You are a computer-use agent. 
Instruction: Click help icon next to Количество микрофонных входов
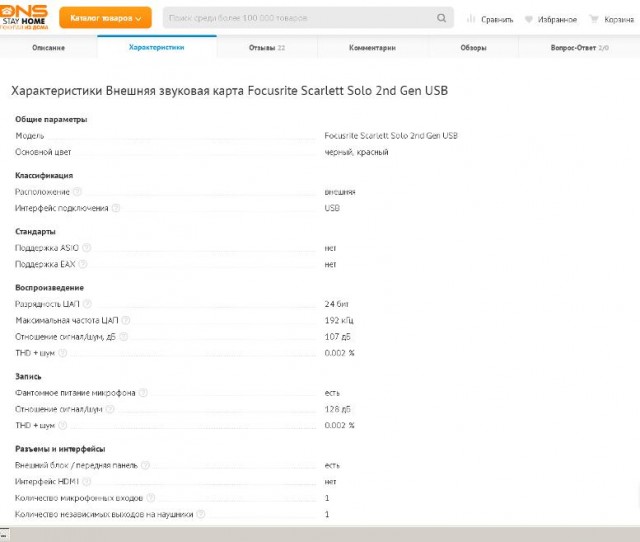click(x=151, y=498)
